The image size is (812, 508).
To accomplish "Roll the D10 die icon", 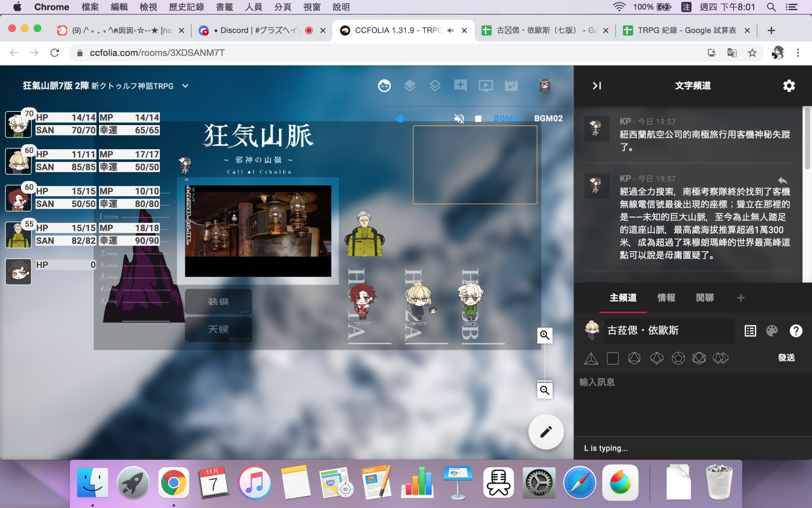I will click(657, 358).
